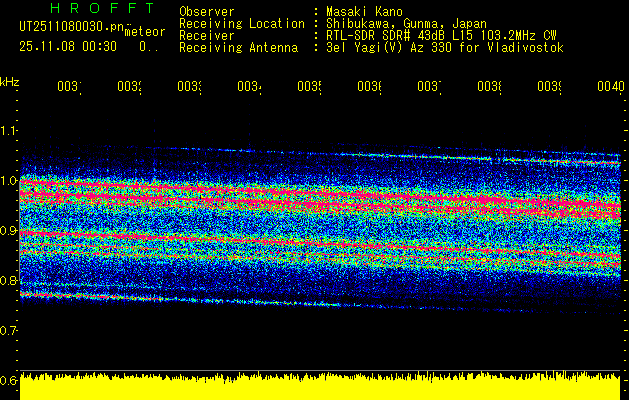Click the 0038 time marker

click(489, 86)
